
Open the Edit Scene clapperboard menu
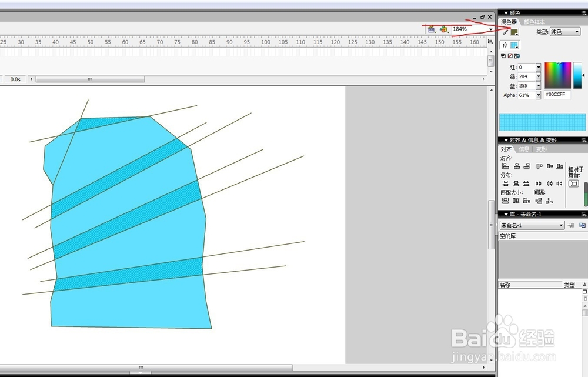(432, 29)
